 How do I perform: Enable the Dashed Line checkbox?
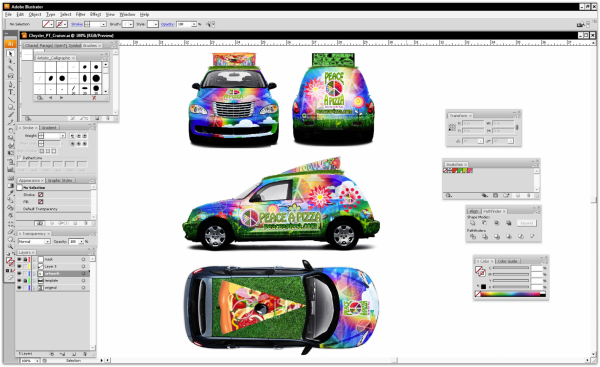[x=19, y=158]
